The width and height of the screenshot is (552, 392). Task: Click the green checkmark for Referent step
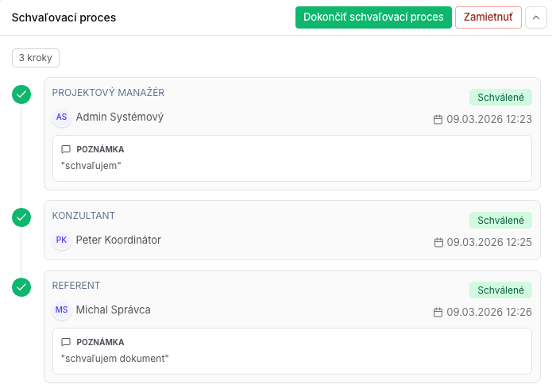(21, 287)
